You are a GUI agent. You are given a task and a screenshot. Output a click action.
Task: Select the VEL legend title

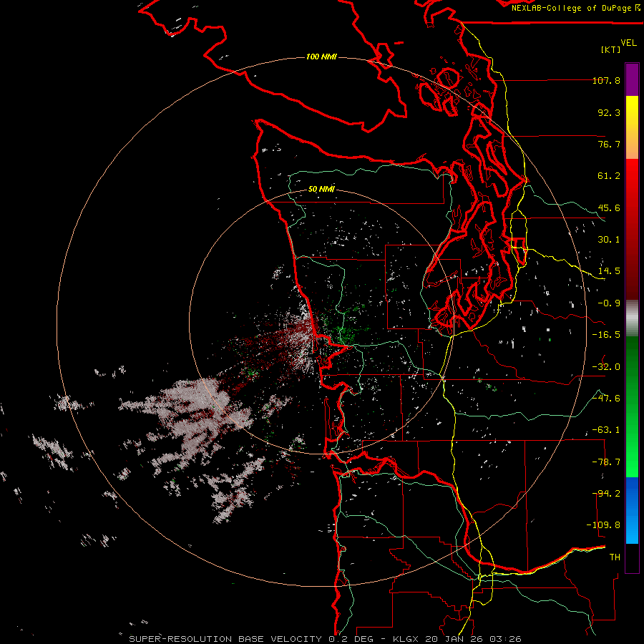click(628, 43)
